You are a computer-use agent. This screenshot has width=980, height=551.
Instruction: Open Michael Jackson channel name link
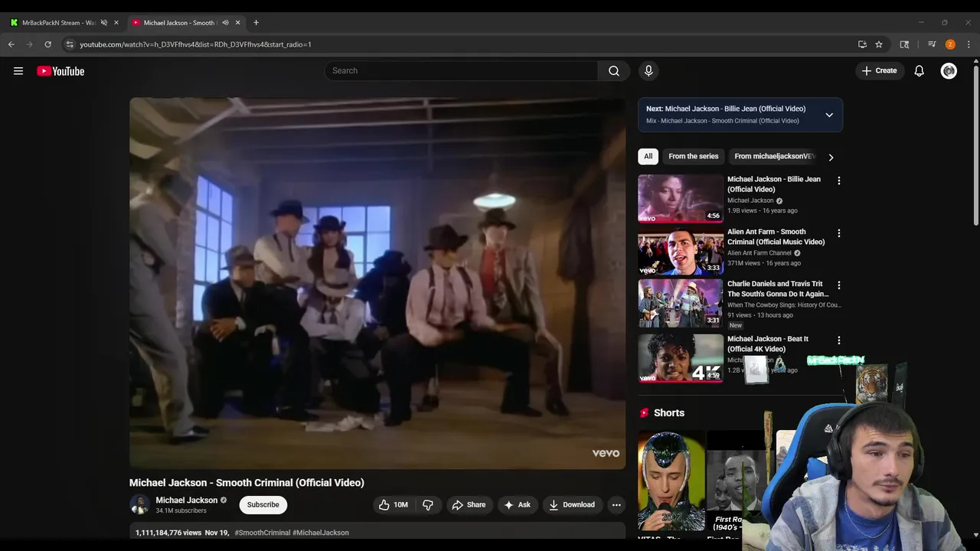(186, 500)
